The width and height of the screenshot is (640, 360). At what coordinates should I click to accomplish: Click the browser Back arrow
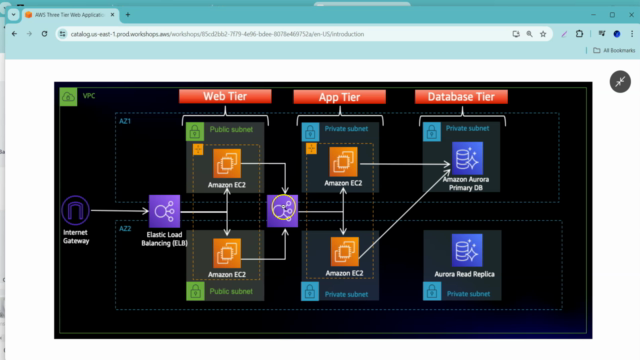point(15,34)
